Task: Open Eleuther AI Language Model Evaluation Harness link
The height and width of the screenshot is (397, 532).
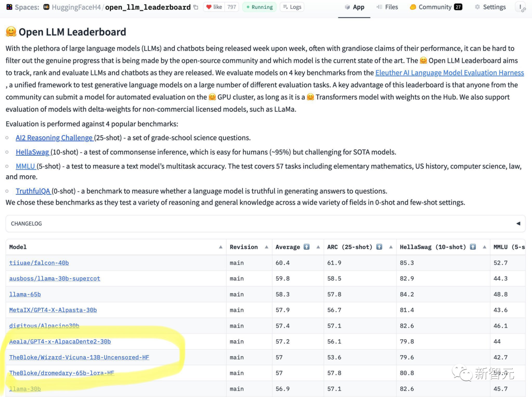Action: click(449, 73)
